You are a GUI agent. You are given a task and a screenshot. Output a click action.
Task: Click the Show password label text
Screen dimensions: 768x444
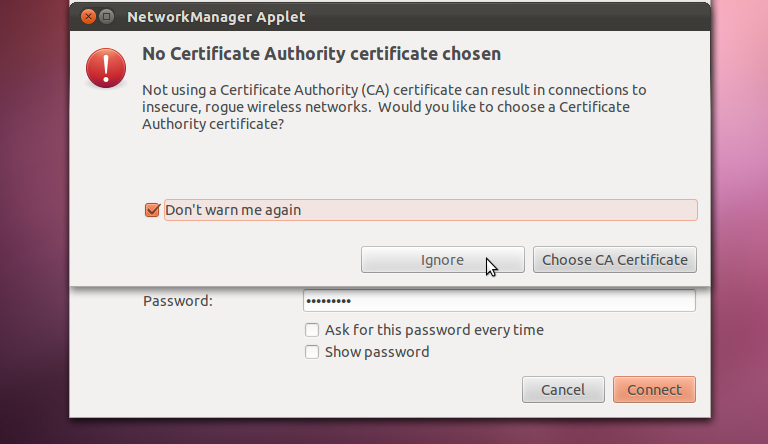point(377,352)
